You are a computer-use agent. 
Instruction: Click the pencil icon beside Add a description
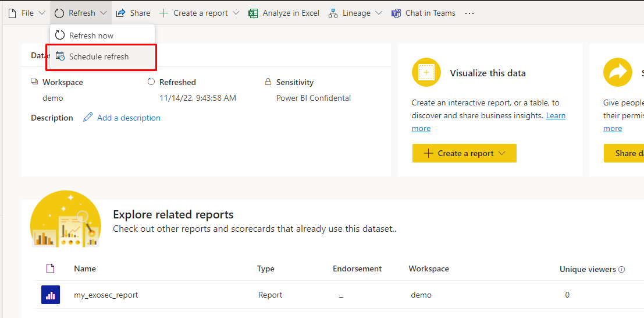[x=88, y=118]
